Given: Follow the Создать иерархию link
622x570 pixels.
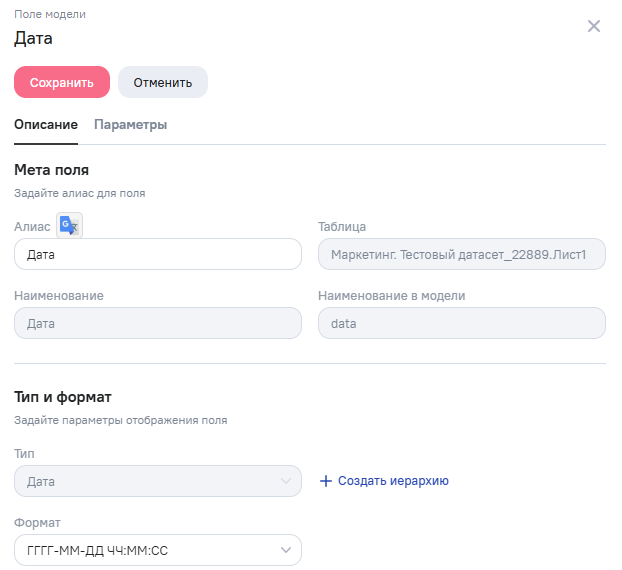Looking at the screenshot, I should (393, 481).
